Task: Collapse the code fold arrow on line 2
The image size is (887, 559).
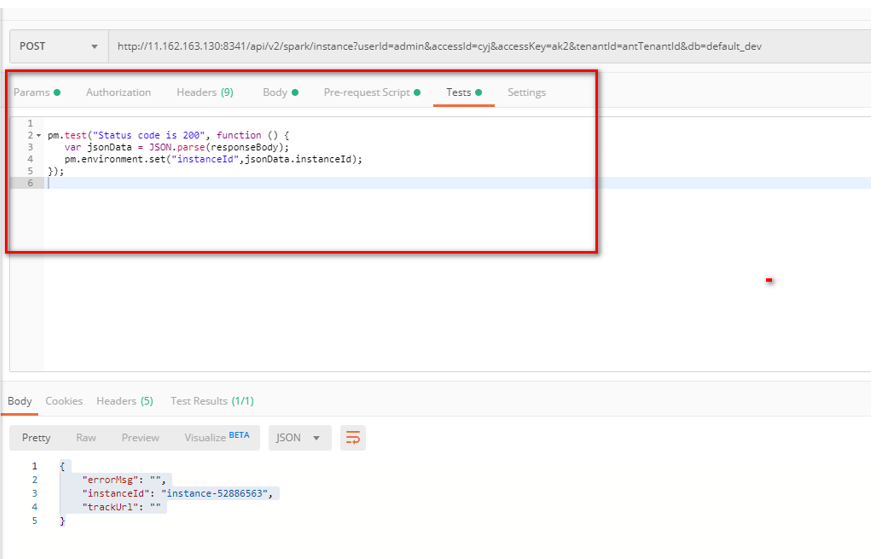Action: [x=38, y=135]
